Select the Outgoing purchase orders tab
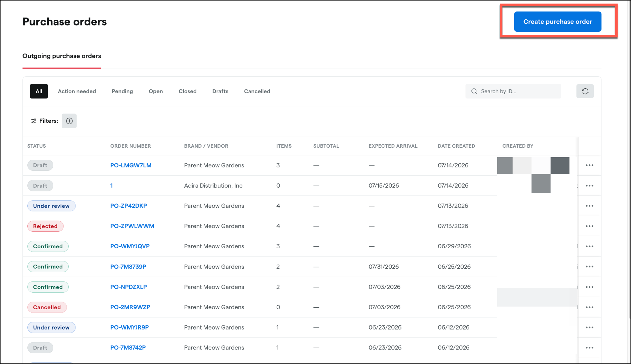The height and width of the screenshot is (364, 631). (x=62, y=56)
